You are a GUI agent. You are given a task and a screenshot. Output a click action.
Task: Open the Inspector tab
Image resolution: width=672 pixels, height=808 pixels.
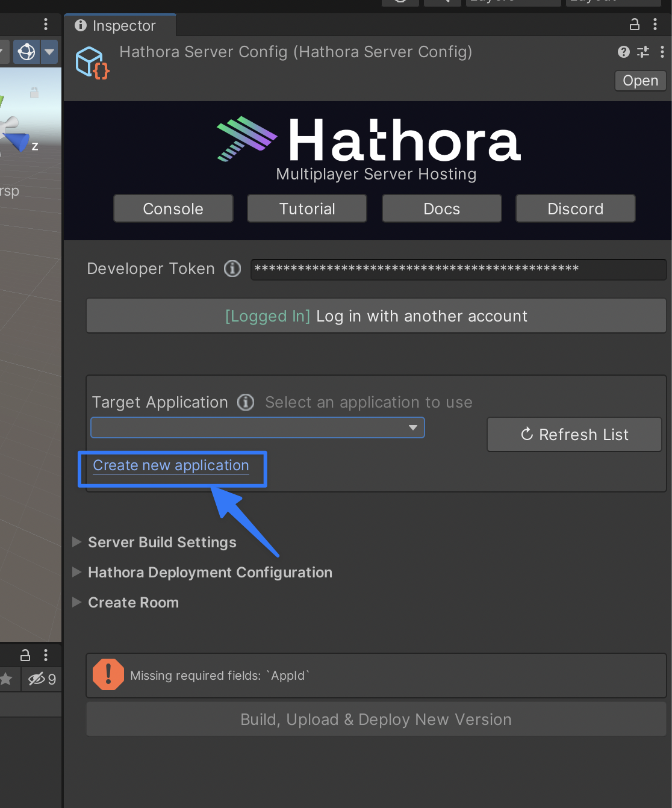pyautogui.click(x=120, y=25)
